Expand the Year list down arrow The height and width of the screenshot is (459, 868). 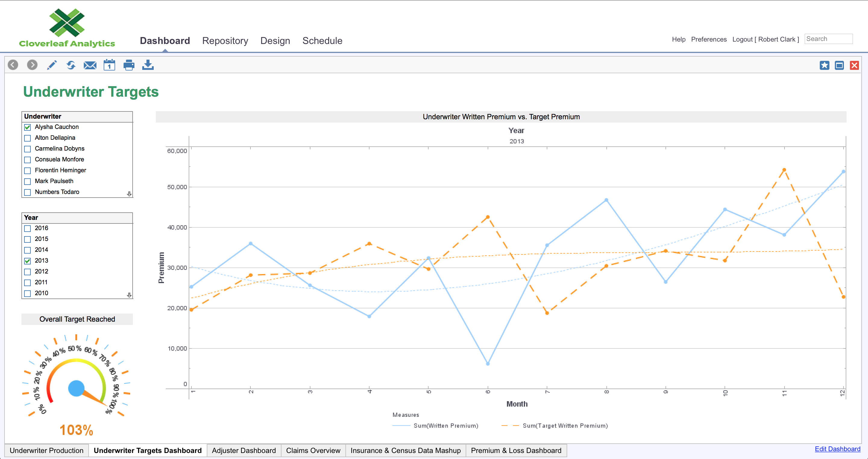tap(129, 295)
